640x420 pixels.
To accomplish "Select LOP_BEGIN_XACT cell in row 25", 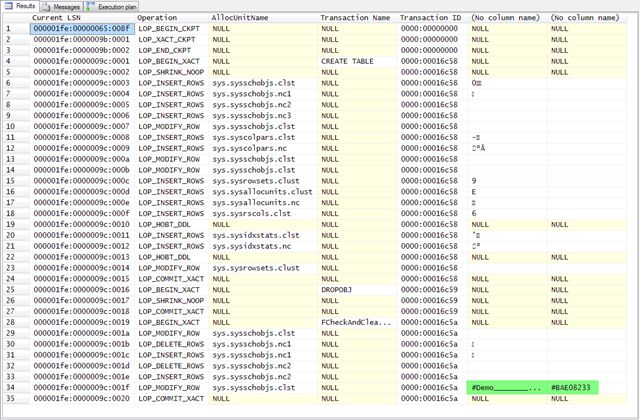I will [172, 290].
